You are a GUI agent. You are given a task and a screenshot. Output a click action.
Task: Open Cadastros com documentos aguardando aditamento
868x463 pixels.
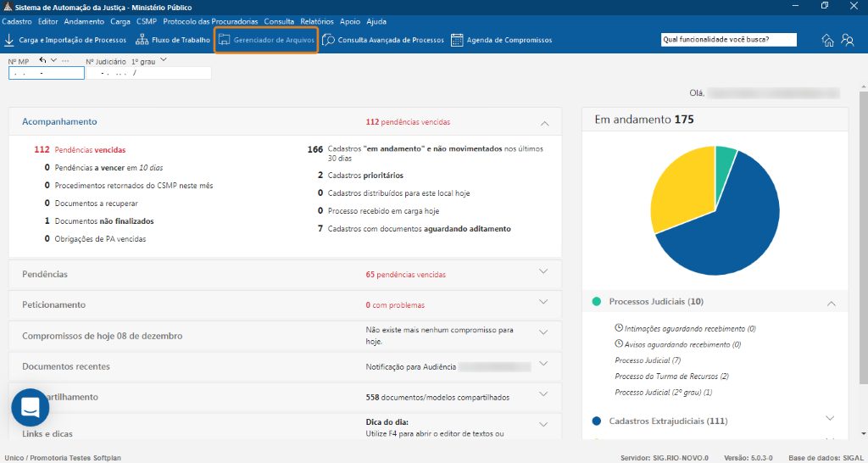(x=414, y=228)
